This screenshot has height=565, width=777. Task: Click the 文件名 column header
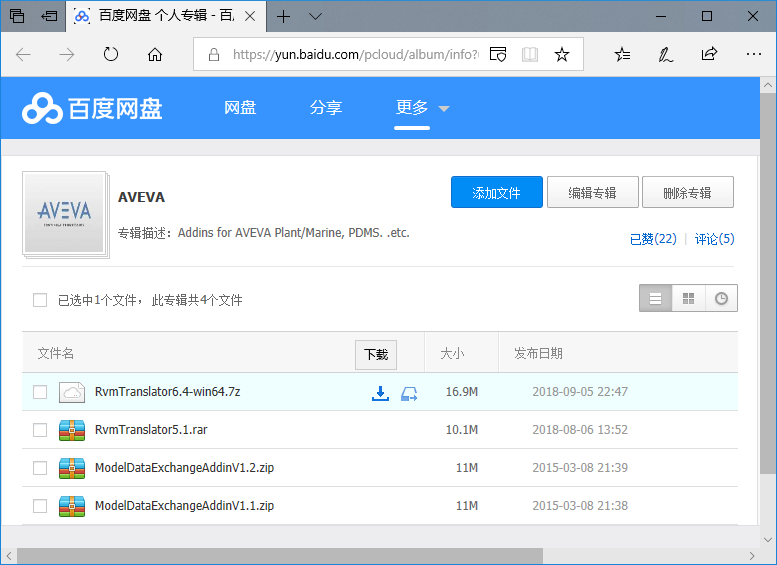coord(56,353)
